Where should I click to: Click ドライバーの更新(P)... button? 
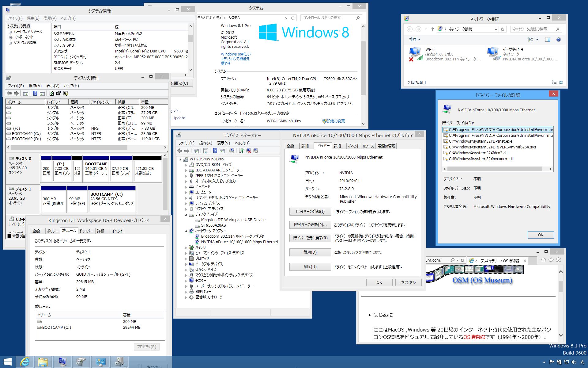point(310,225)
